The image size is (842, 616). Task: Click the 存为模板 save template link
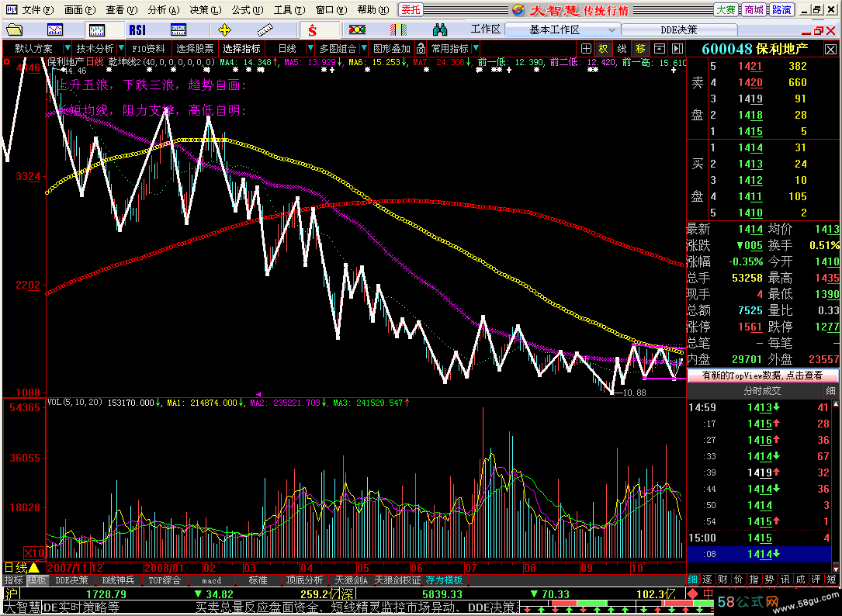click(x=444, y=580)
